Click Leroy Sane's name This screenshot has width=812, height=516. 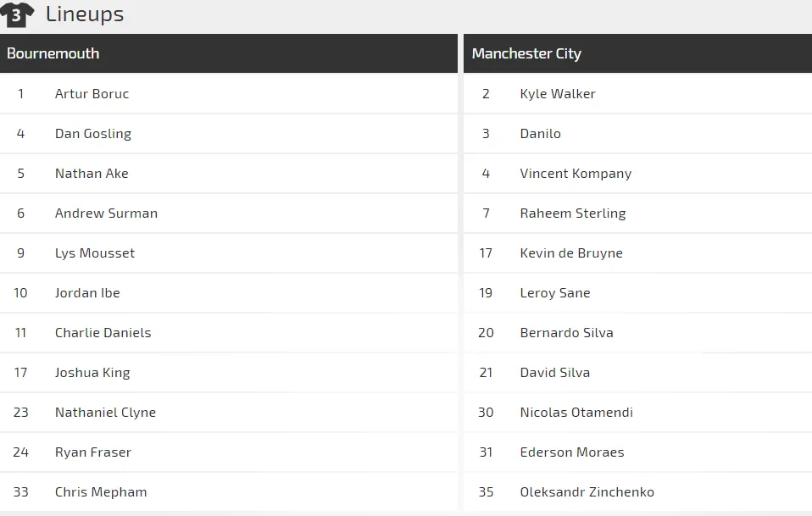[x=555, y=293]
